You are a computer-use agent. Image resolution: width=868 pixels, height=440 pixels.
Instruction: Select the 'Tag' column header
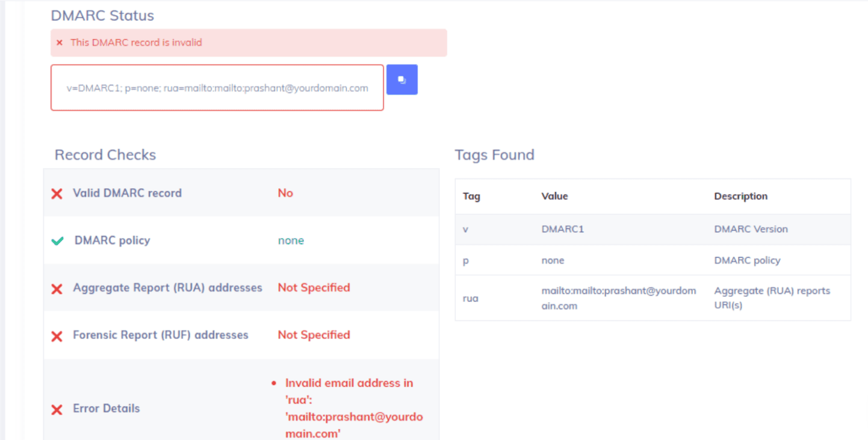[471, 196]
